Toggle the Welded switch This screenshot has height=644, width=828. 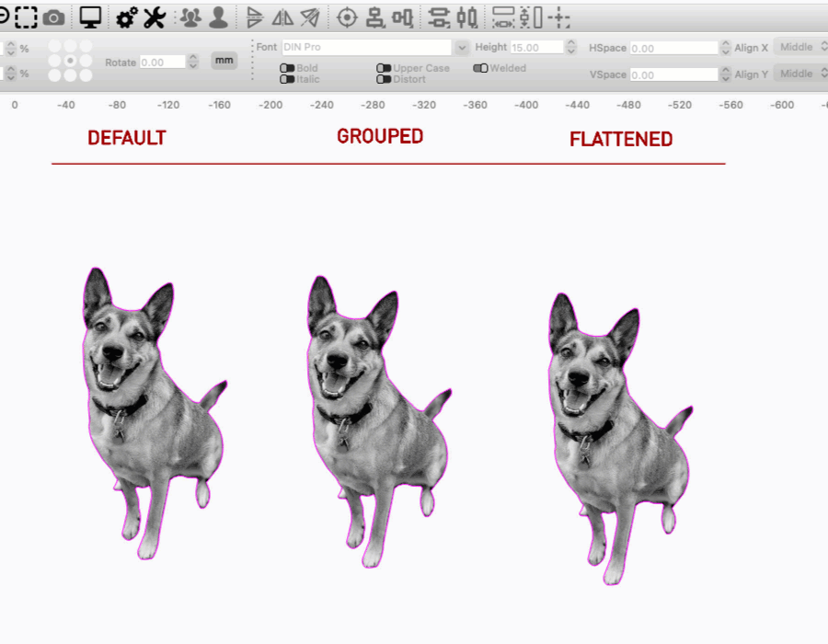(481, 68)
